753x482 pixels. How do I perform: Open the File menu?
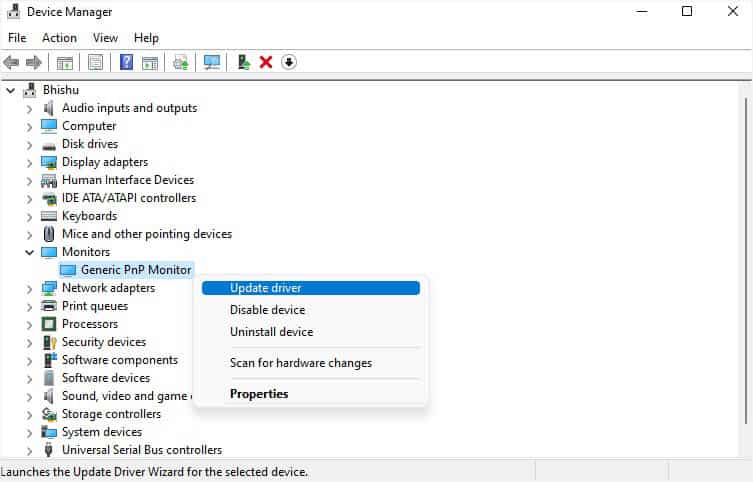coord(17,38)
